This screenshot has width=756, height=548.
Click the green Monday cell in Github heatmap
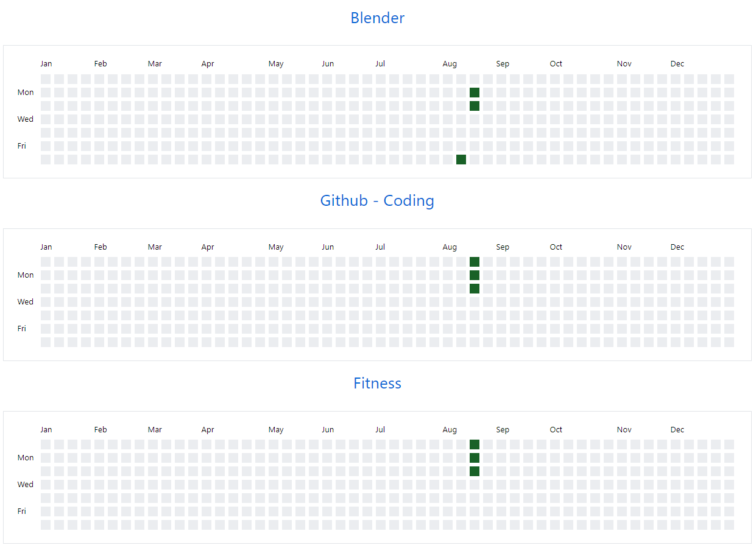[x=475, y=275]
